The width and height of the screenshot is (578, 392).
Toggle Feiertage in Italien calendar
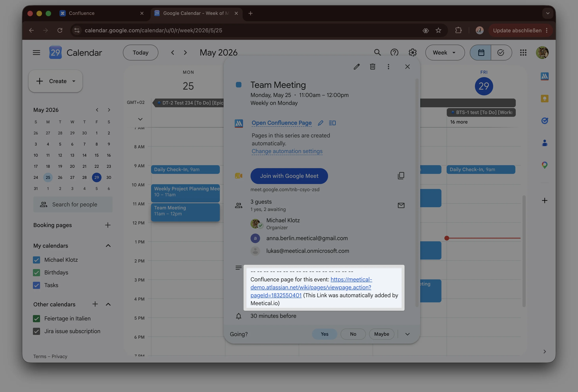[x=36, y=319]
